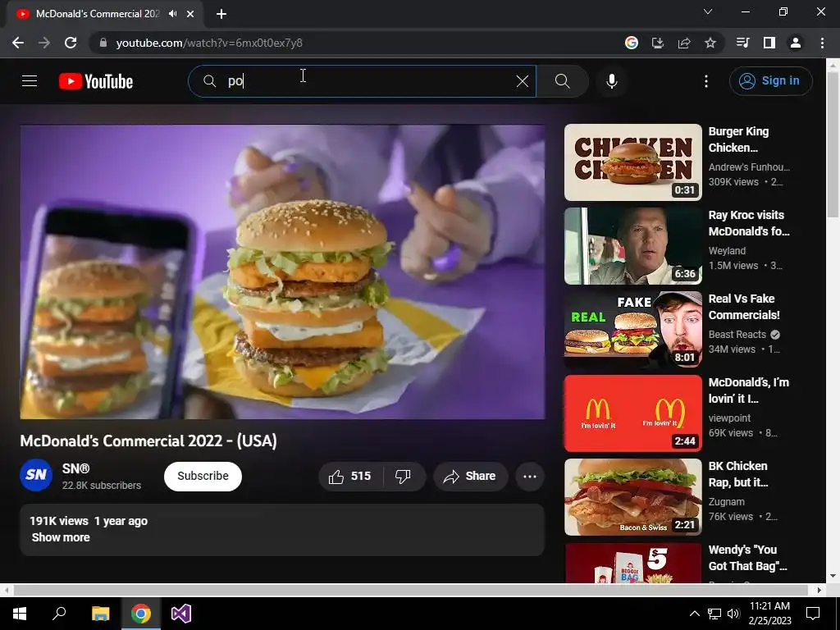This screenshot has width=840, height=630.
Task: Open Chrome media controls icon
Action: pyautogui.click(x=742, y=43)
